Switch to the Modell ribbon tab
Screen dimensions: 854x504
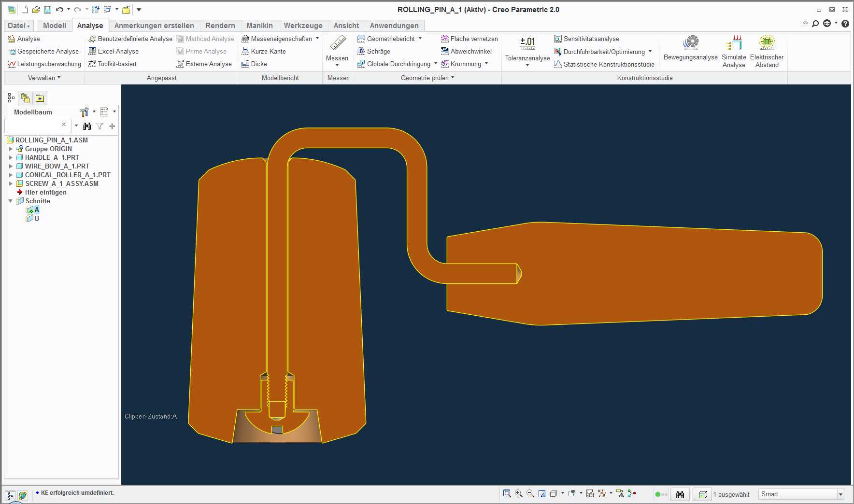[55, 25]
